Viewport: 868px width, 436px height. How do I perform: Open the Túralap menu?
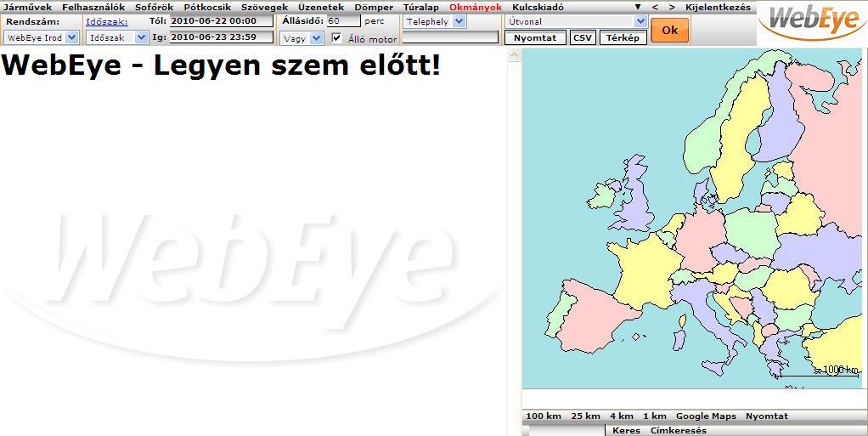point(420,7)
